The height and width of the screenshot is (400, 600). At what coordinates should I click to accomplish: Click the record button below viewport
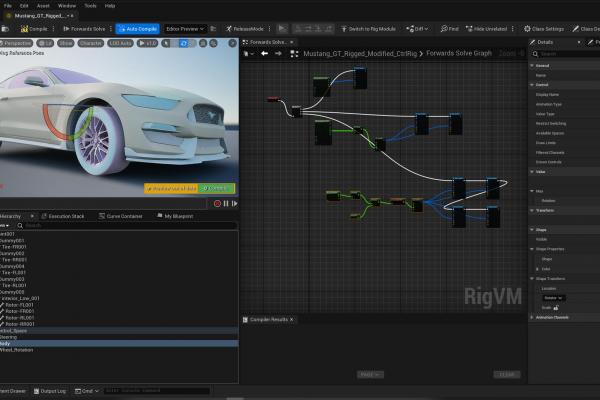(217, 203)
